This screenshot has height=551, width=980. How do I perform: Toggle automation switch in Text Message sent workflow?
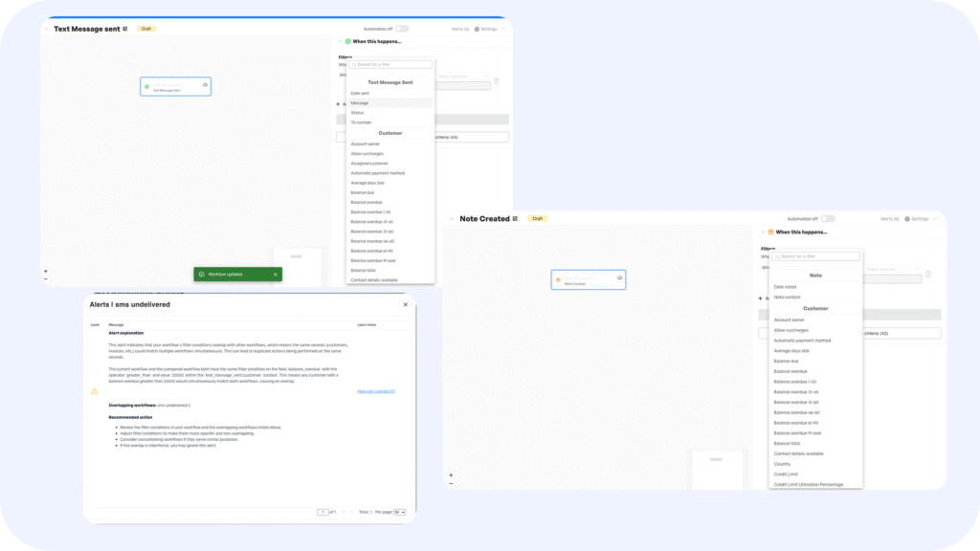[402, 29]
